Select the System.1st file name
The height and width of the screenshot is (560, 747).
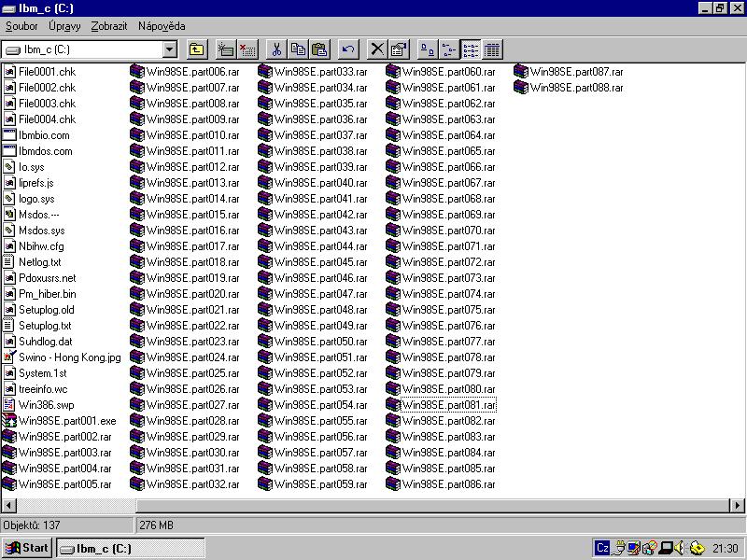pyautogui.click(x=42, y=373)
